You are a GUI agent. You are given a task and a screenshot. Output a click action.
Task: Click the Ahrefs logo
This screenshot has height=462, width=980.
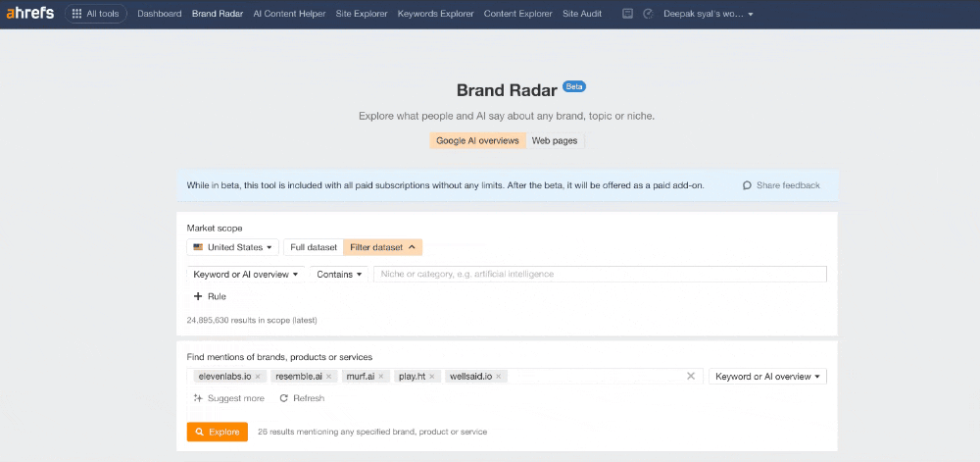30,13
